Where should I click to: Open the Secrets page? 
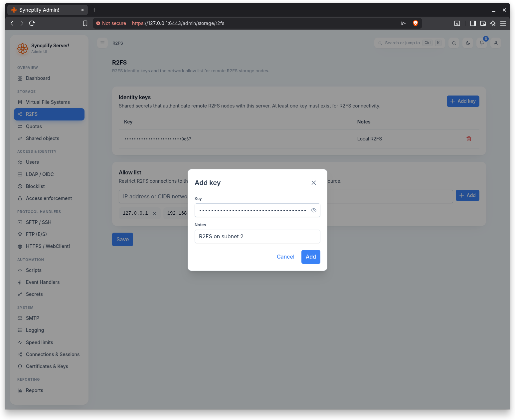pyautogui.click(x=49, y=294)
